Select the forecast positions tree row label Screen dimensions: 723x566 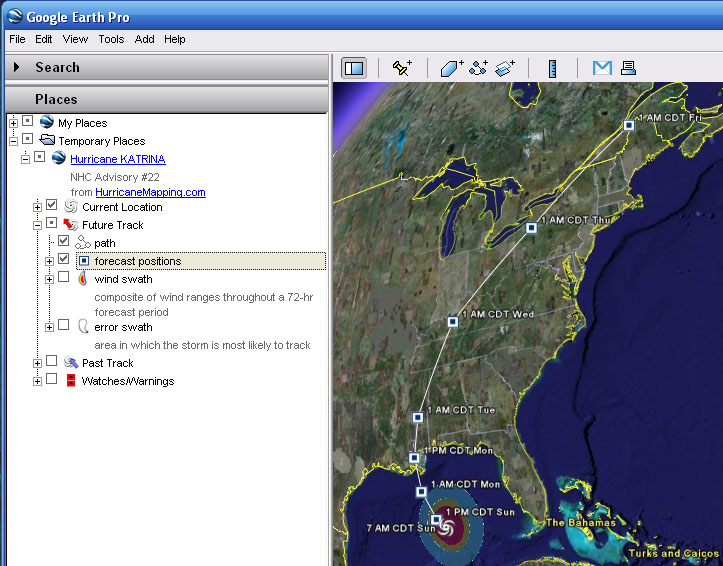pos(138,261)
